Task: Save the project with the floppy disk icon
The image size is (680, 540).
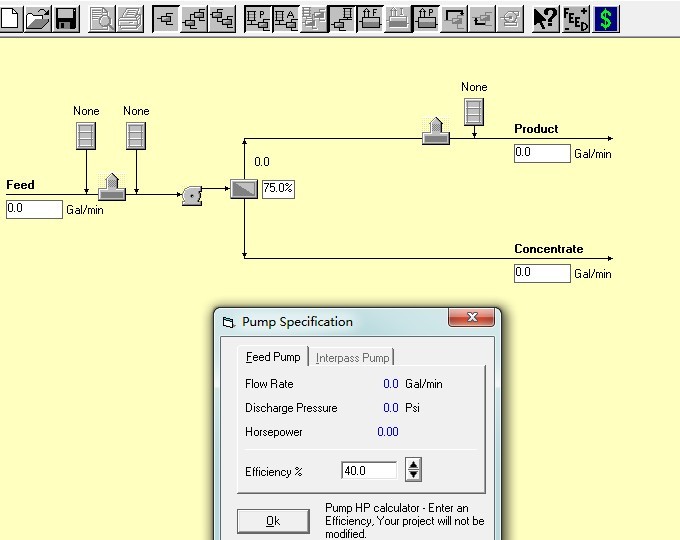Action: coord(66,19)
